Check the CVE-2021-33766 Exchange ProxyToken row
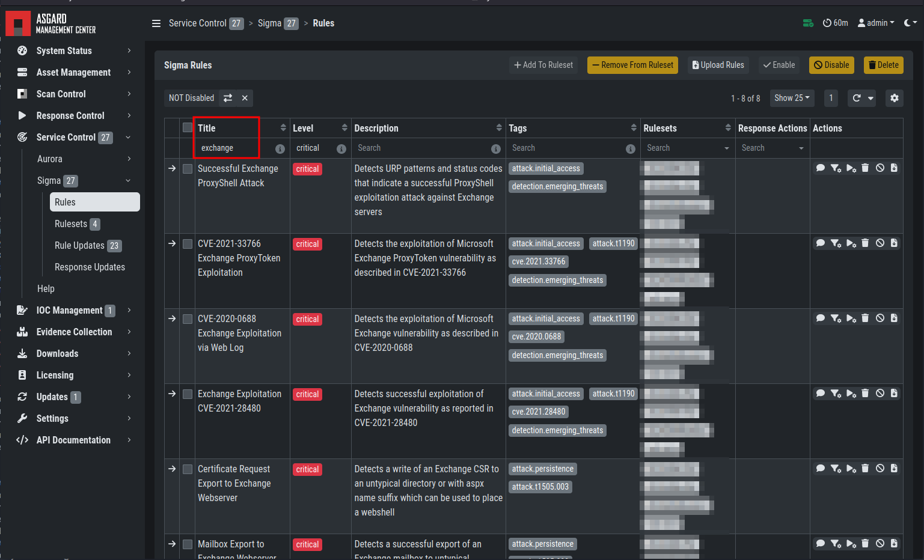The image size is (924, 560). [x=188, y=244]
